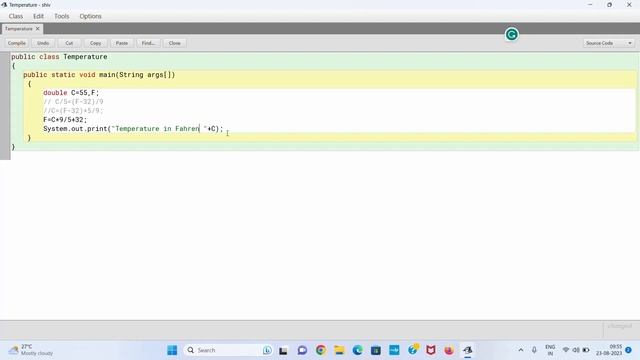Click the ENG IN language indicator
This screenshot has height=360, width=640.
tap(550, 350)
